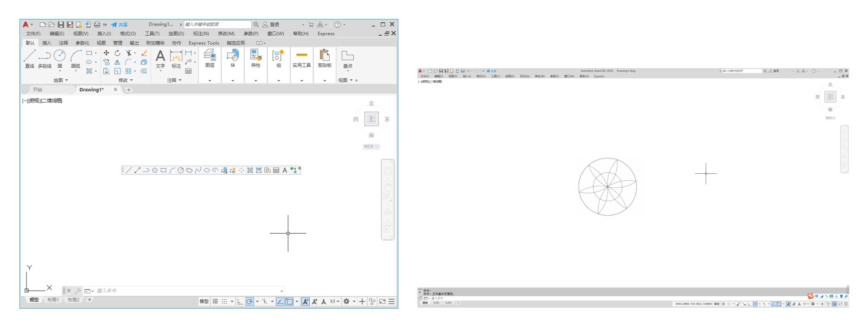This screenshot has width=868, height=329.
Task: Click the table icon in floating Draw toolbar
Action: pos(276,171)
